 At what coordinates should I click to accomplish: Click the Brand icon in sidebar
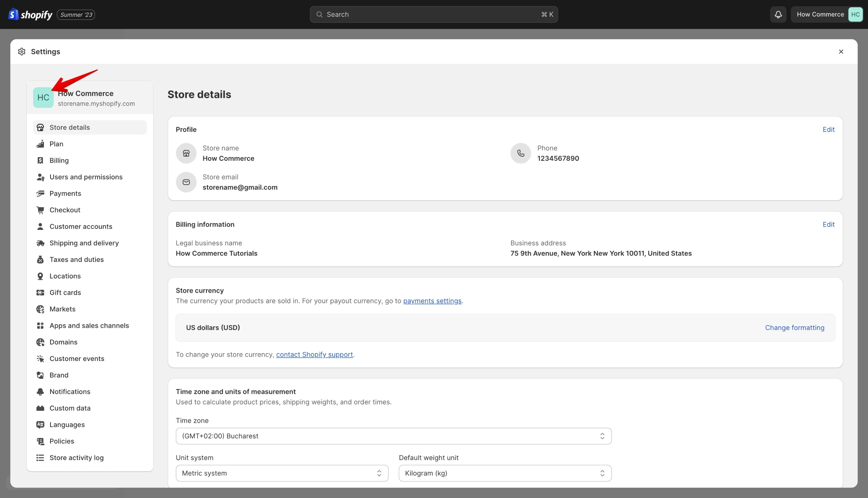coord(40,375)
